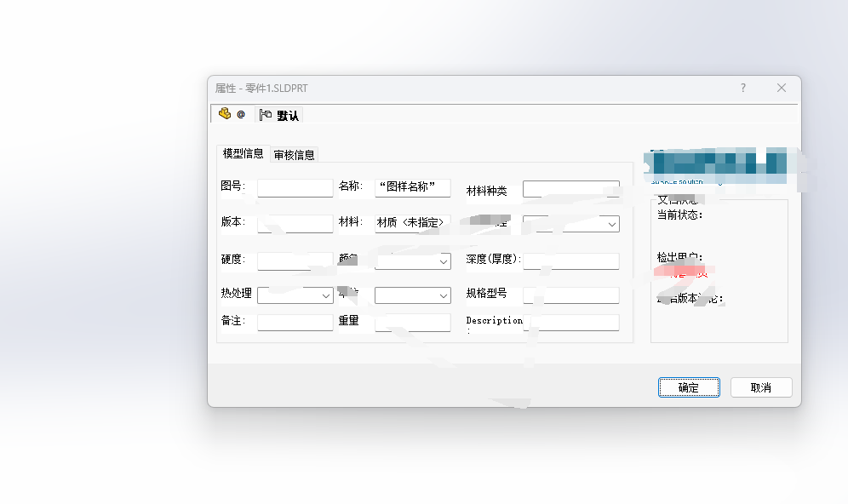
Task: Click the part icon @ tab
Action: tap(231, 114)
